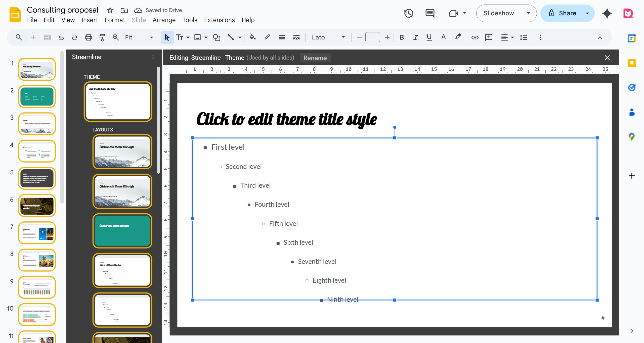Image resolution: width=644 pixels, height=343 pixels.
Task: Open the Streamline theme selector arrows
Action: pos(153,57)
